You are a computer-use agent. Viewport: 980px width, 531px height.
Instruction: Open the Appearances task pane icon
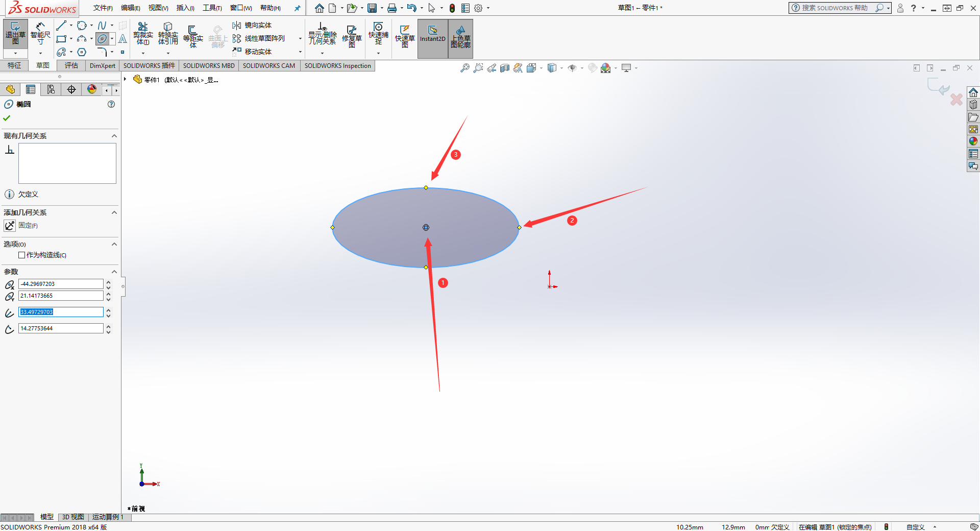973,141
